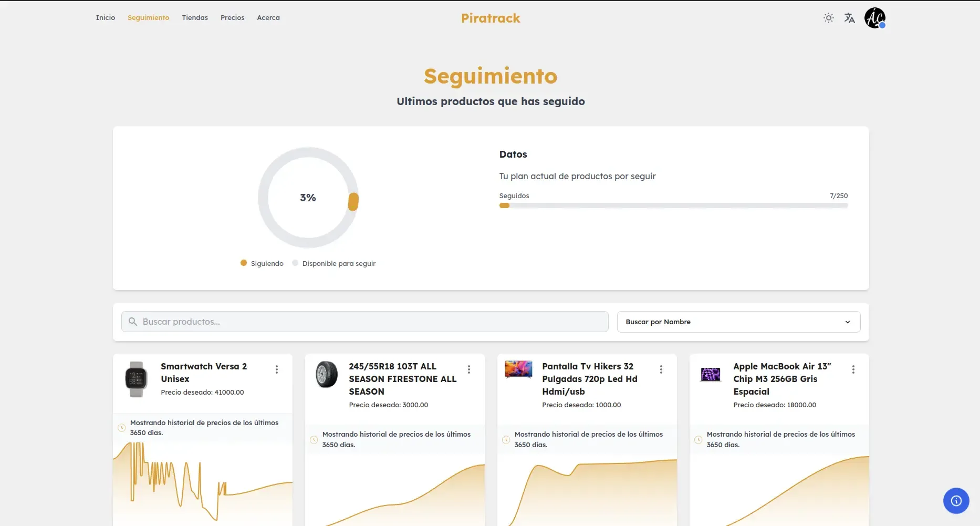This screenshot has height=526, width=980.
Task: Click the search magnifier icon
Action: pos(133,322)
